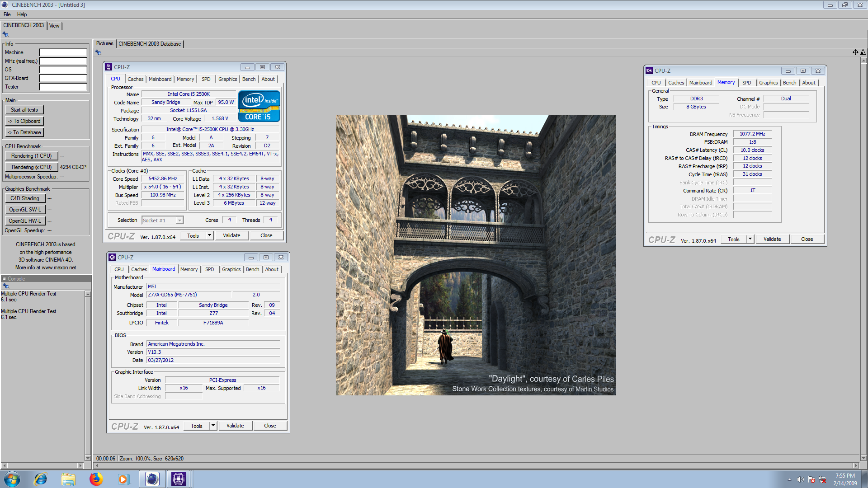Launch Internet Explorer from the taskbar
This screenshot has height=488, width=868.
pos(41,479)
